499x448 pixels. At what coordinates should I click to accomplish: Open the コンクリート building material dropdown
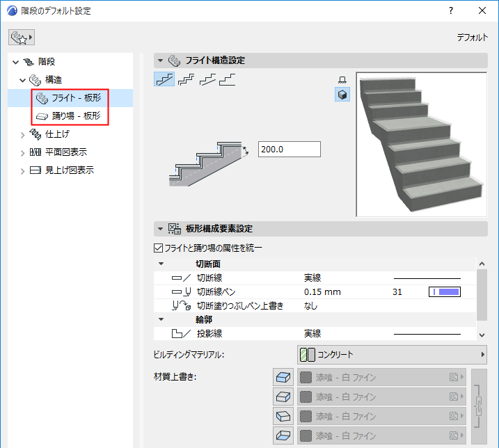392,355
